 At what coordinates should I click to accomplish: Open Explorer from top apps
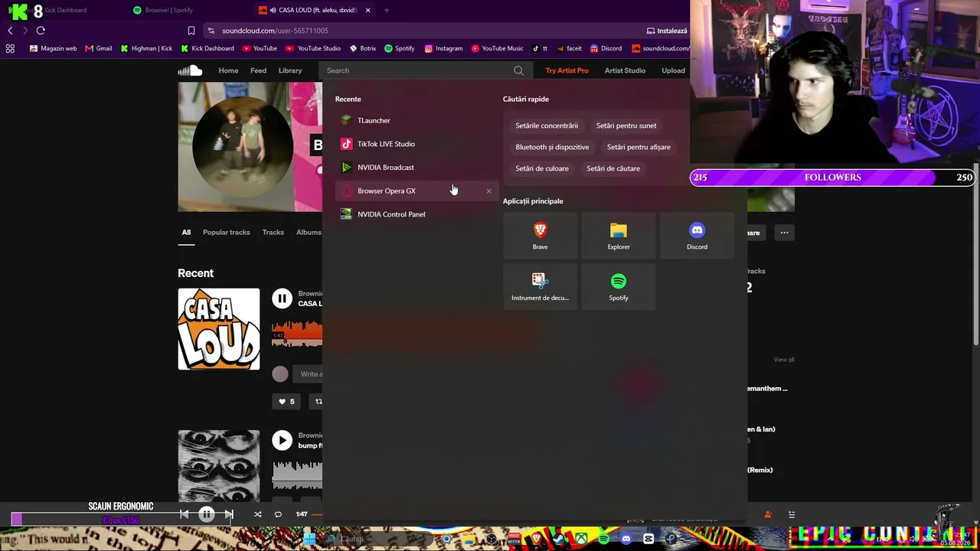tap(619, 235)
